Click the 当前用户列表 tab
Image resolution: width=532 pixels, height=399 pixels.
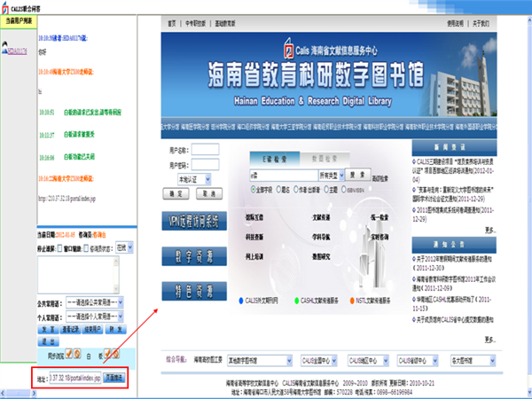[x=19, y=21]
